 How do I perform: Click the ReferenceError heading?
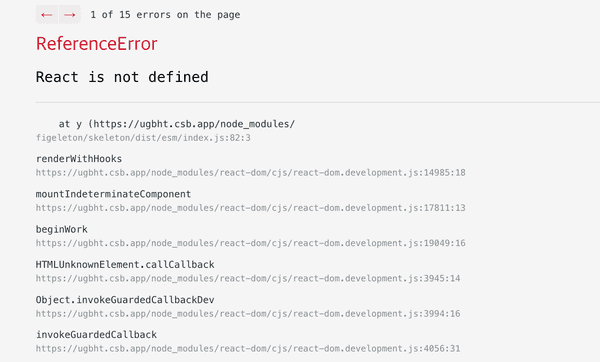96,44
